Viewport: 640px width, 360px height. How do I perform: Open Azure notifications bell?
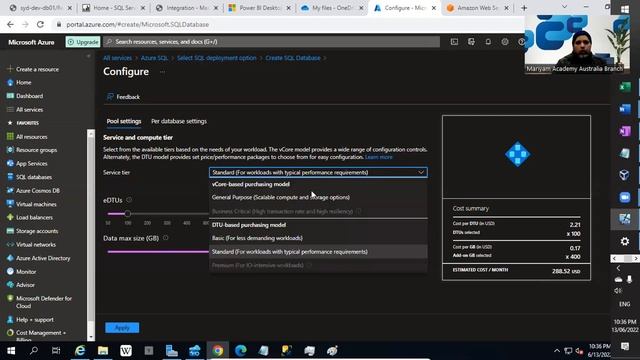(x=488, y=42)
